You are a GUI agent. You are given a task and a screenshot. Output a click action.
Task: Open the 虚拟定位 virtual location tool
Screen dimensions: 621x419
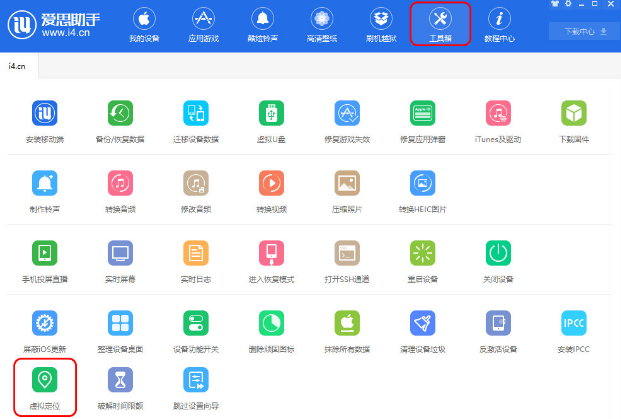44,379
